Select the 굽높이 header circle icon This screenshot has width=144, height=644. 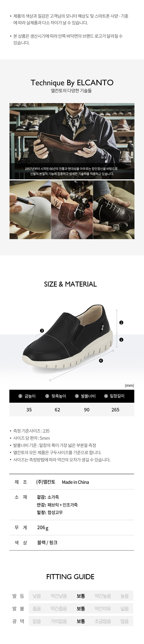pyautogui.click(x=20, y=396)
